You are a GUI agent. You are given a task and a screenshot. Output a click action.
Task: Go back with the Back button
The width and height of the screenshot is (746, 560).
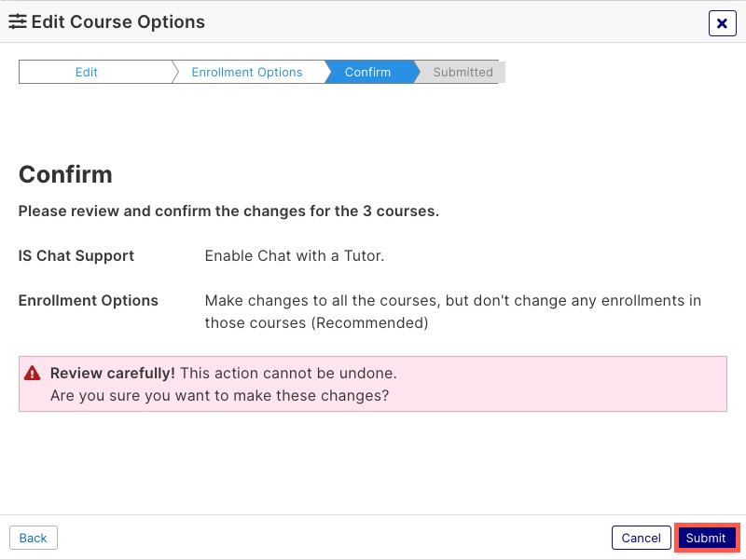(x=34, y=538)
